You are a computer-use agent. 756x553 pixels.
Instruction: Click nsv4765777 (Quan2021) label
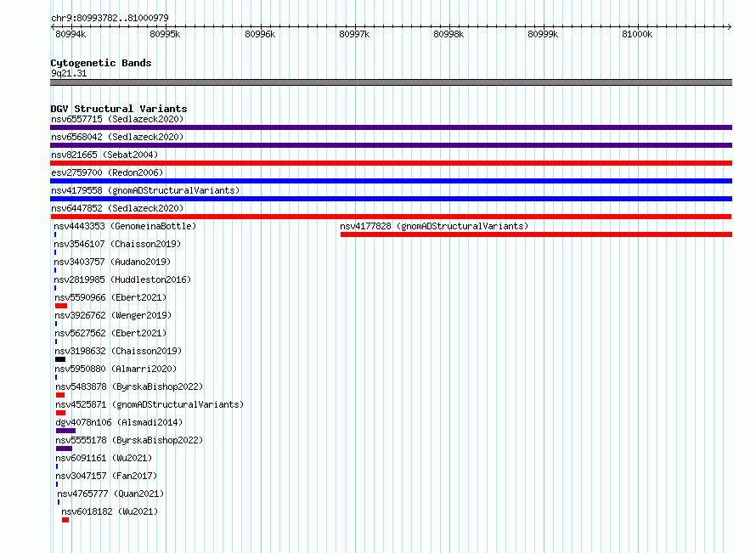[x=110, y=494]
